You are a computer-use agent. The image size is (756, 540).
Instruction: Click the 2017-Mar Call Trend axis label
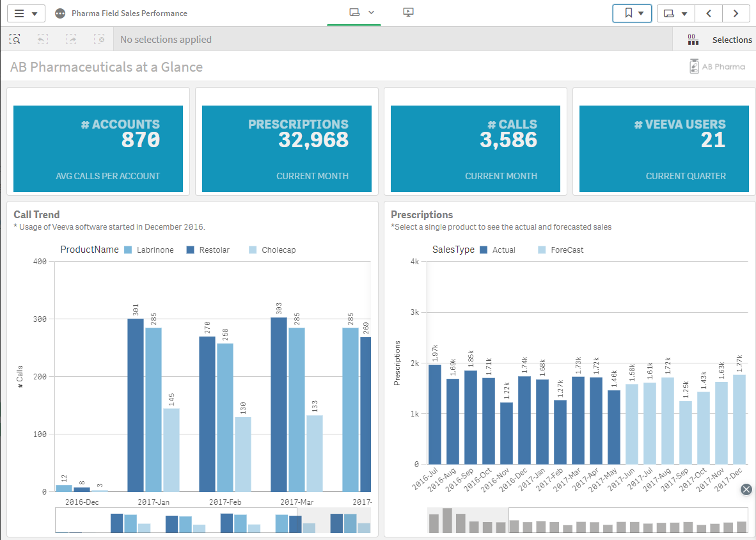coord(297,502)
